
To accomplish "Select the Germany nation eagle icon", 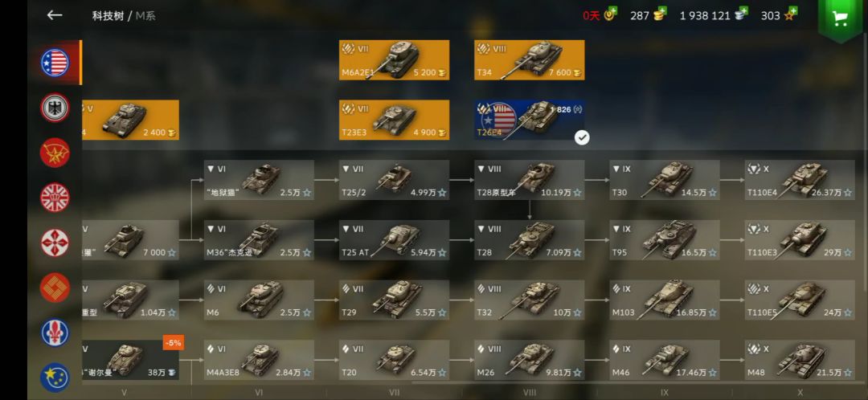I will pos(55,108).
